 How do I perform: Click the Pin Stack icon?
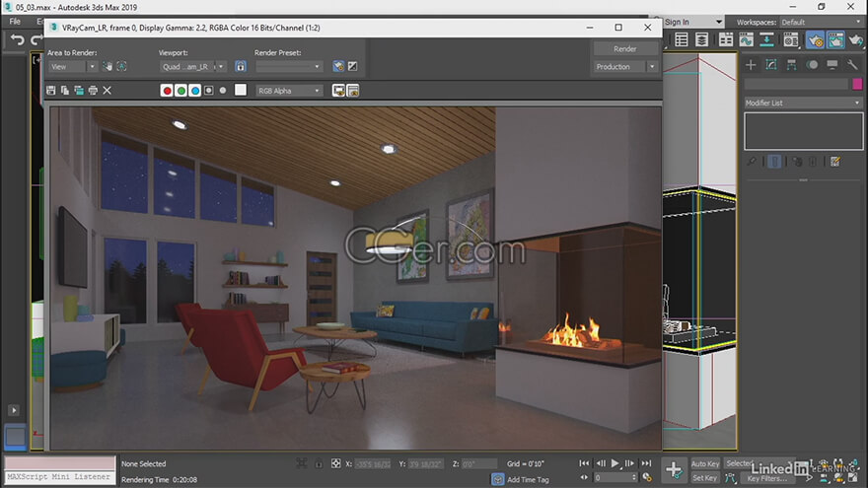coord(752,162)
